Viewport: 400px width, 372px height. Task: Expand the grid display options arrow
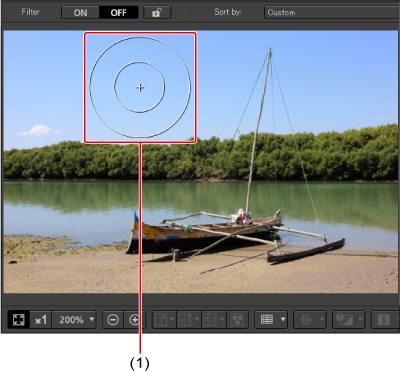pyautogui.click(x=283, y=320)
